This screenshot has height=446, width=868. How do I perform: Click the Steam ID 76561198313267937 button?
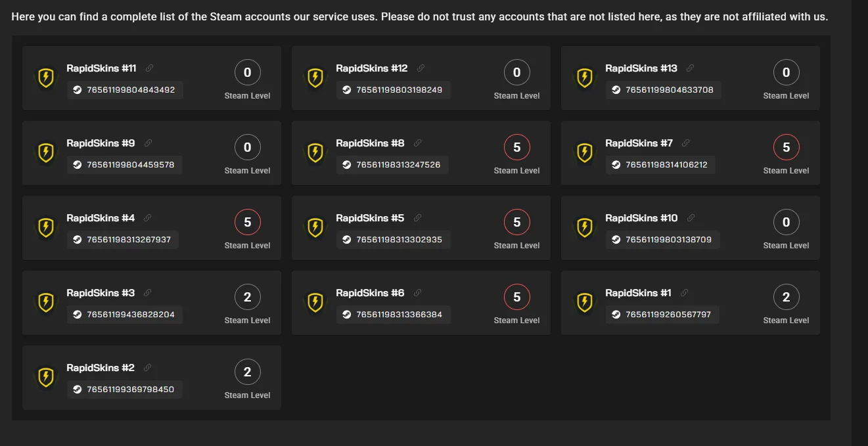point(123,240)
